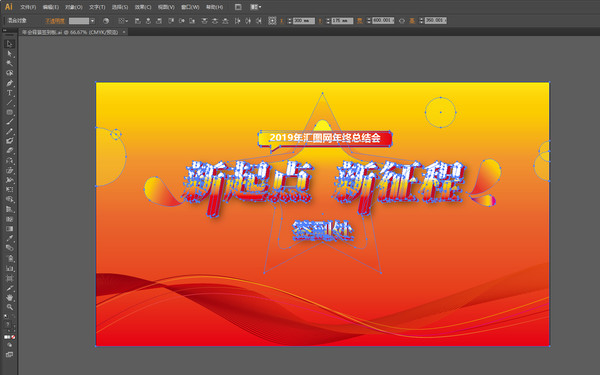Select the Blob Brush tool
The width and height of the screenshot is (600, 375).
click(10, 141)
